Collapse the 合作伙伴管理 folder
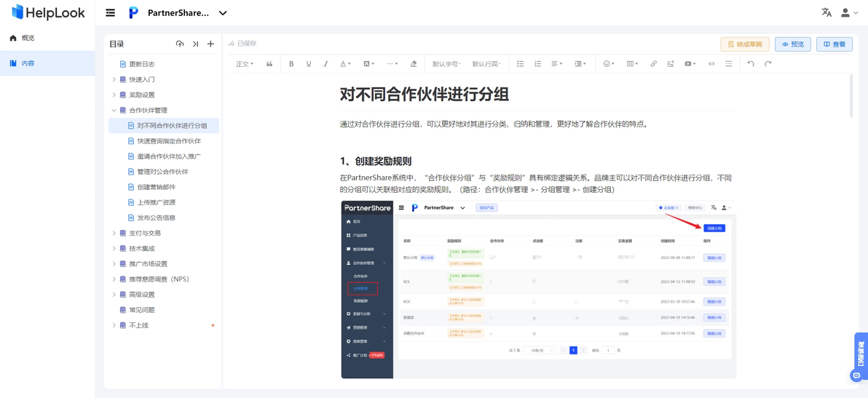 [114, 110]
